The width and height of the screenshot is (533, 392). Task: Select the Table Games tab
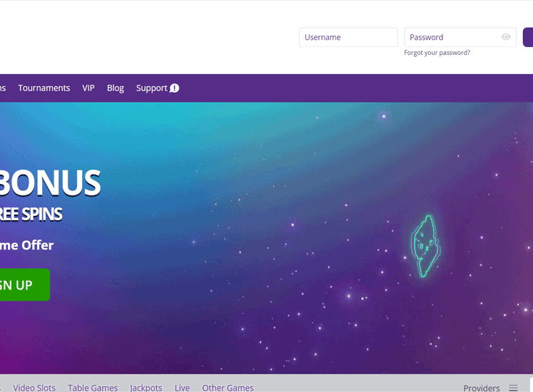93,388
